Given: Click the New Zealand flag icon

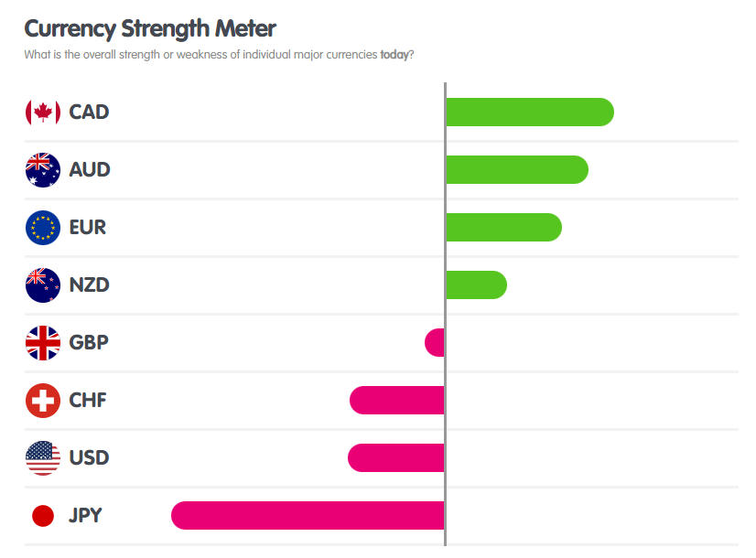Looking at the screenshot, I should tap(43, 285).
